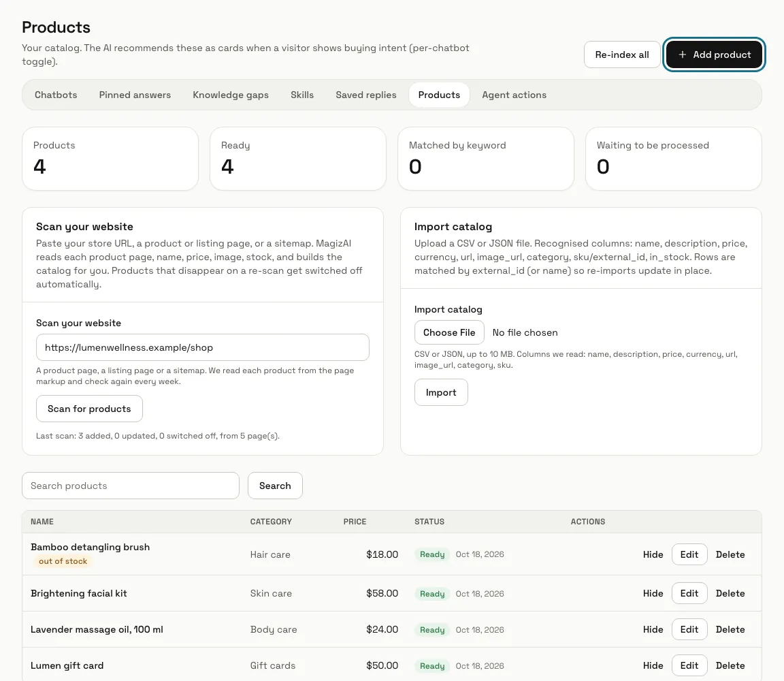This screenshot has width=784, height=681.
Task: Click the Search button
Action: tap(275, 486)
